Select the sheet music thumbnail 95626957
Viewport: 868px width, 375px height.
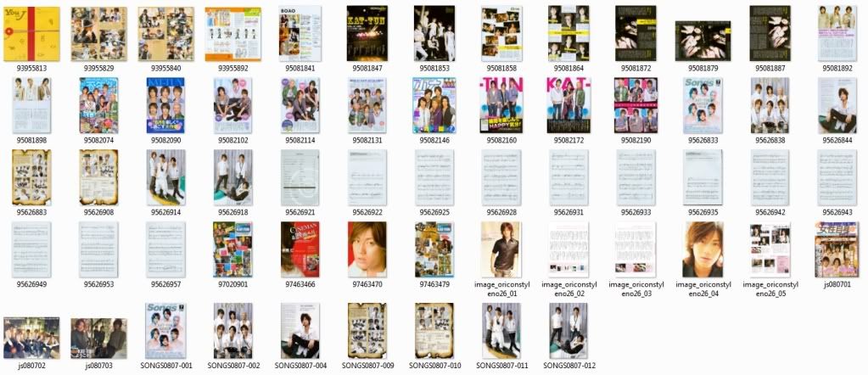(166, 249)
